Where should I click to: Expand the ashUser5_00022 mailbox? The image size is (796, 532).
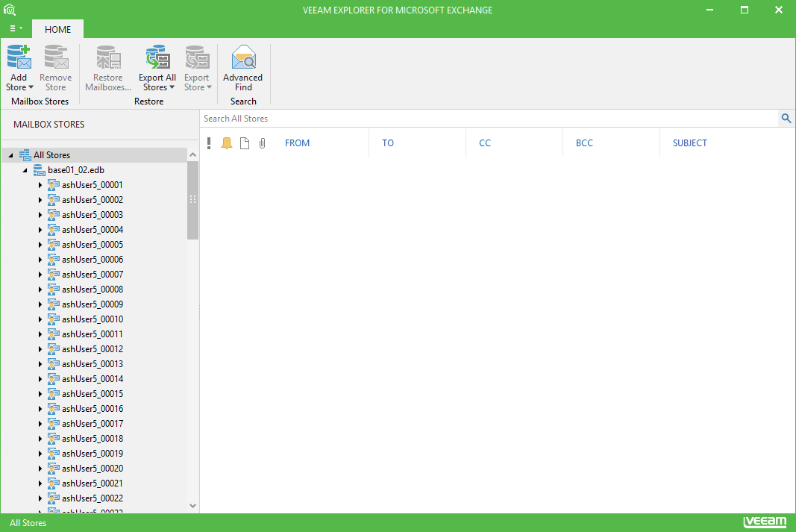[40, 498]
